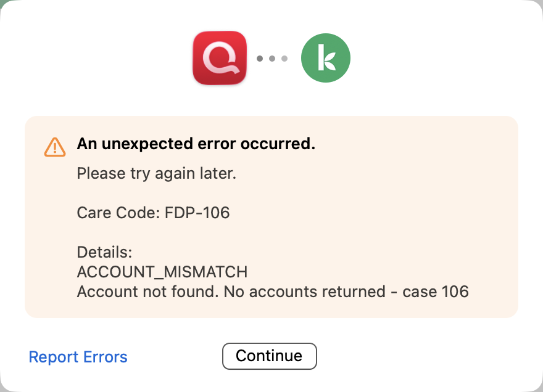Open the Report Errors link
The width and height of the screenshot is (543, 392).
[78, 357]
